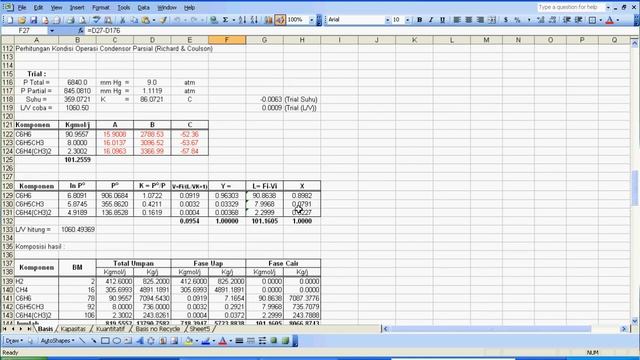Select the P Total value 6840.0 cell
The height and width of the screenshot is (360, 640).
[77, 82]
